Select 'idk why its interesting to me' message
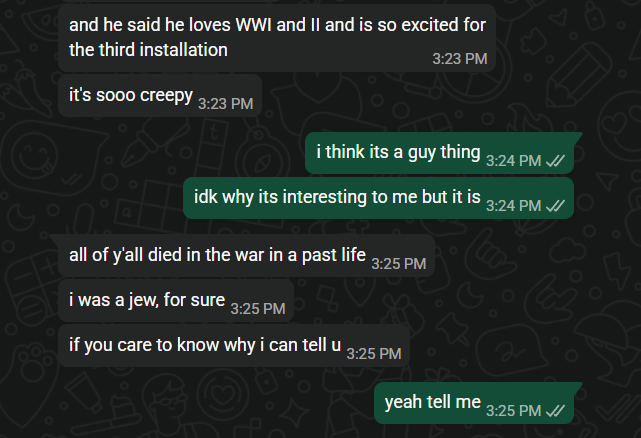 coord(378,198)
